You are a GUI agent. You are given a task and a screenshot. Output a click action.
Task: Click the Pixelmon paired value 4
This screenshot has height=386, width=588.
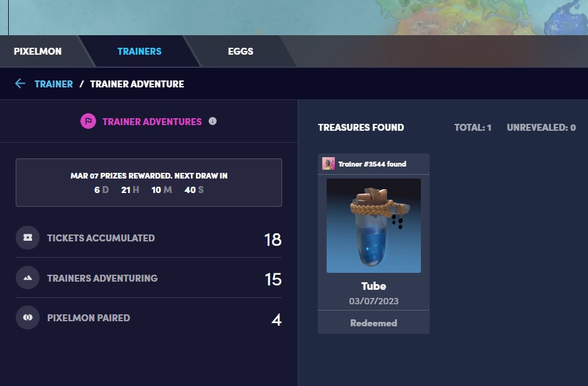(x=276, y=319)
